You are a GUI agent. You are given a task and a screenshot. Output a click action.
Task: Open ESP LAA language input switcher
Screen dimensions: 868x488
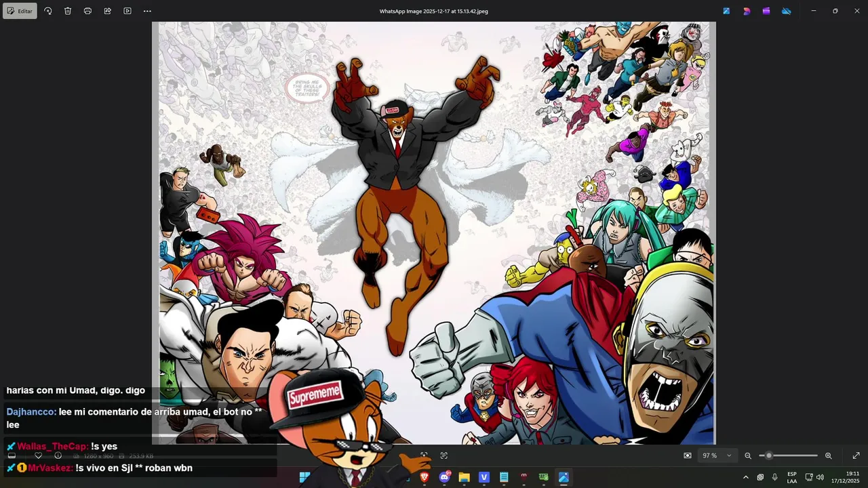pos(792,477)
